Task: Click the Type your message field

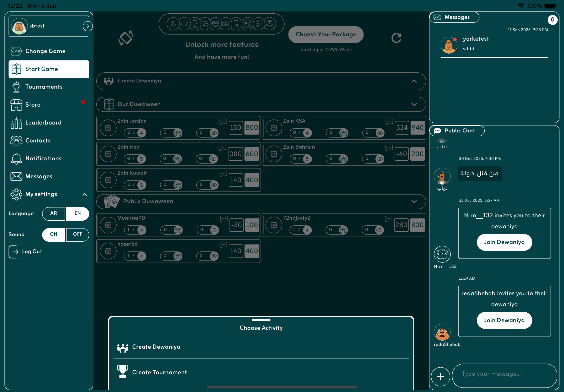Action: coord(504,374)
